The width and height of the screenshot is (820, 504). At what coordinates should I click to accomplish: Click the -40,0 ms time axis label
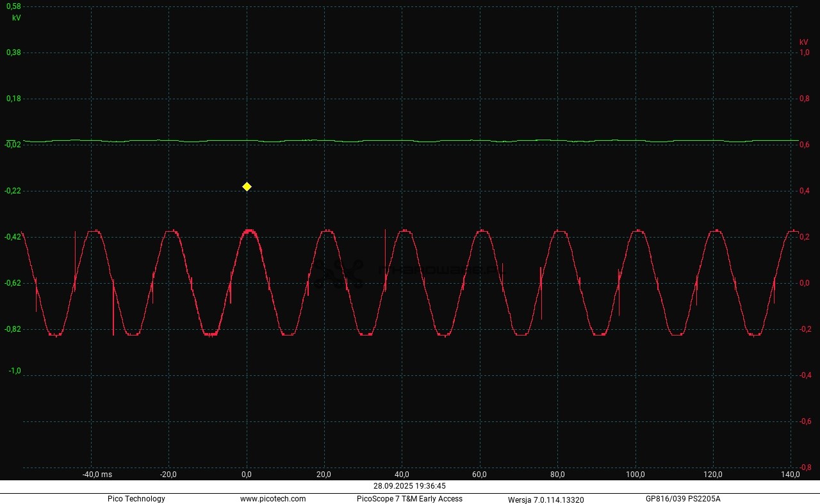97,475
